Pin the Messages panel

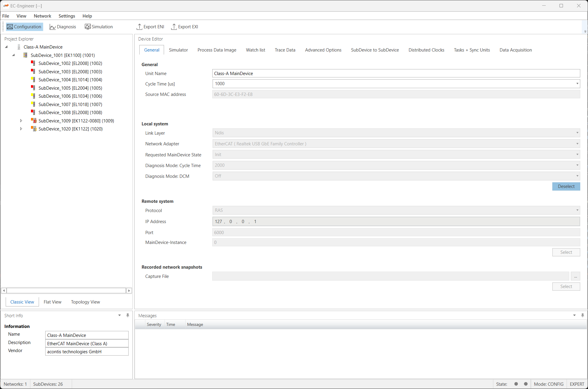coord(582,315)
